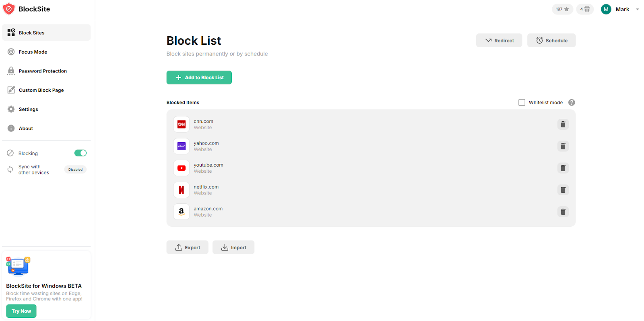Screen dimensions: 644x321
Task: Click the green M profile avatar
Action: (606, 9)
